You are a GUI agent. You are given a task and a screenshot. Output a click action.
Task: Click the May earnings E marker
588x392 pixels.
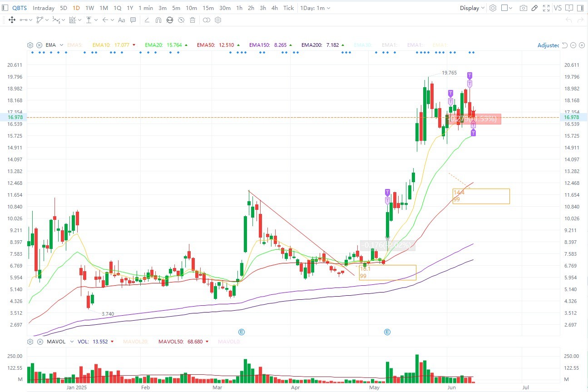(387, 332)
